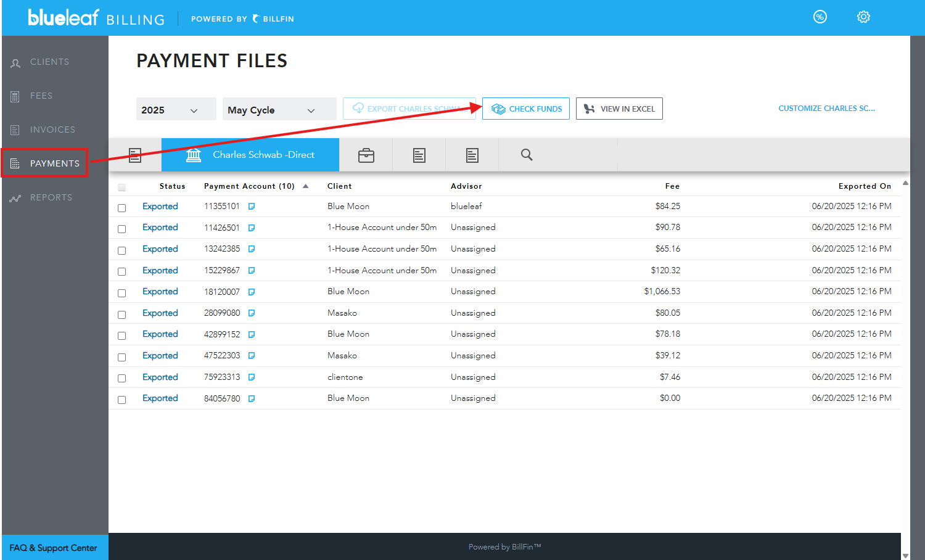Check the row for account 13242385

pyautogui.click(x=121, y=250)
